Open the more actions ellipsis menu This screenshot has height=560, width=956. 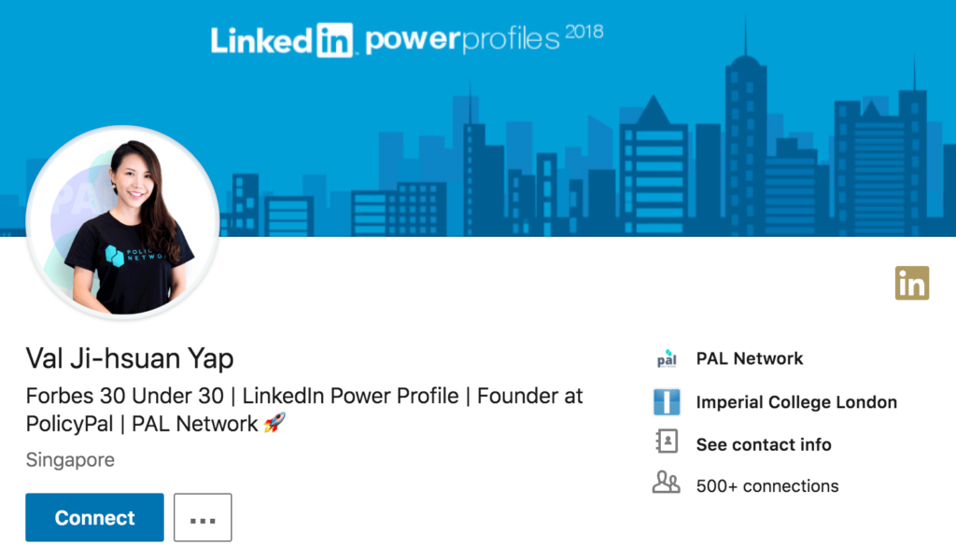coord(203,517)
